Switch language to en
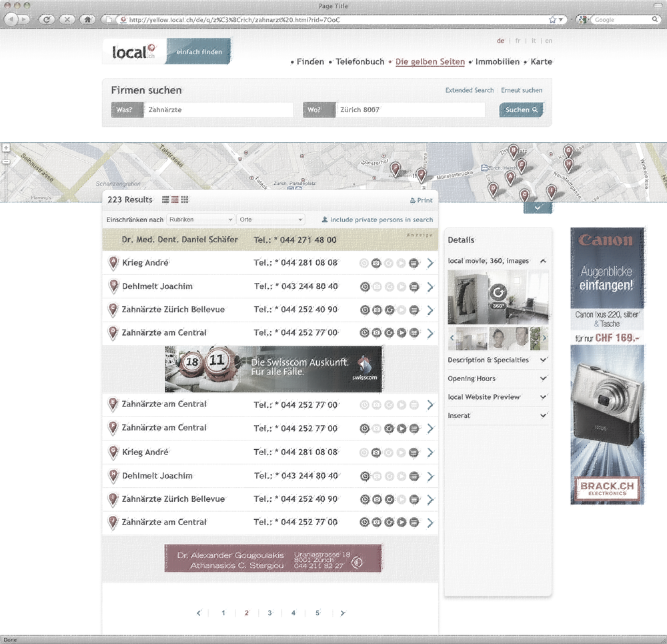The height and width of the screenshot is (644, 667). coord(548,41)
